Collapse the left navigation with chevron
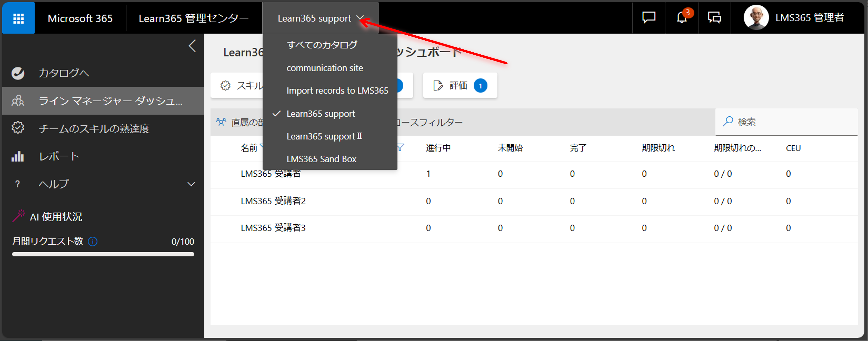Viewport: 868px width, 341px height. coord(192,46)
